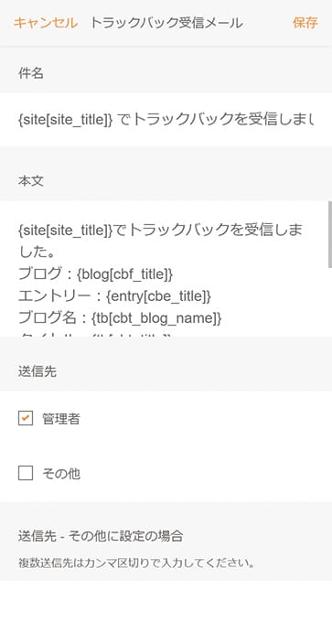Focus the empty other-recipients input field

click(x=166, y=606)
